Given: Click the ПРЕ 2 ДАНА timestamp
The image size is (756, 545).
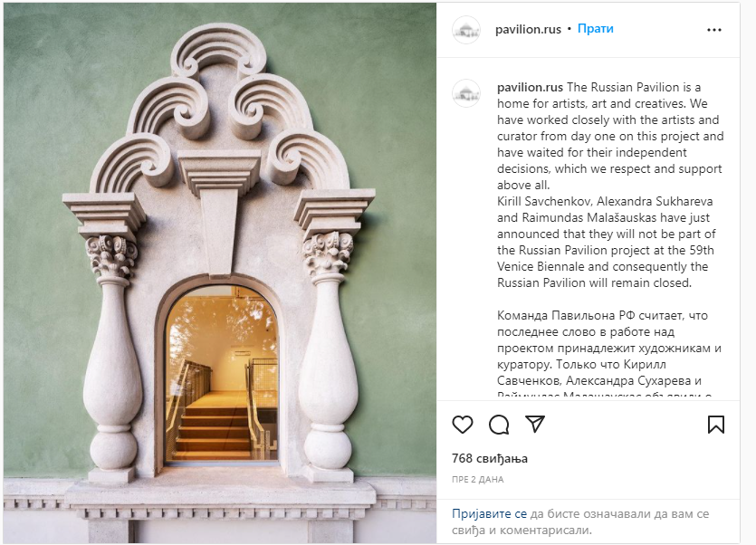Looking at the screenshot, I should tap(478, 480).
